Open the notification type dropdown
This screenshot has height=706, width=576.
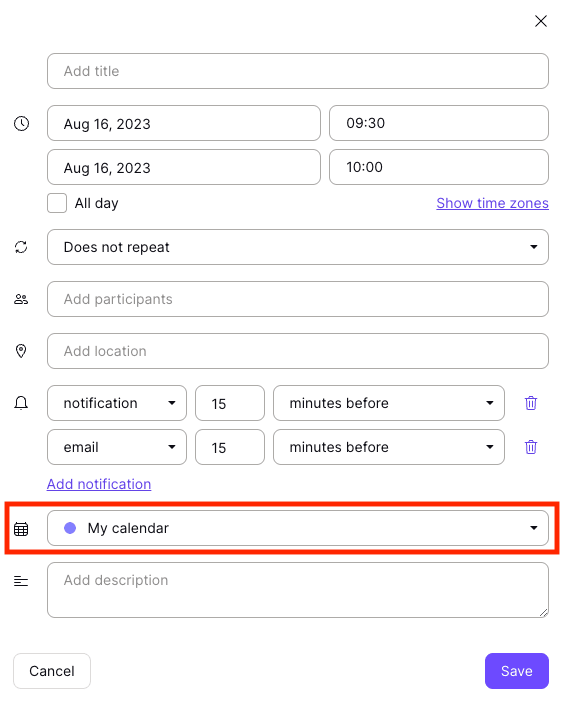click(117, 403)
